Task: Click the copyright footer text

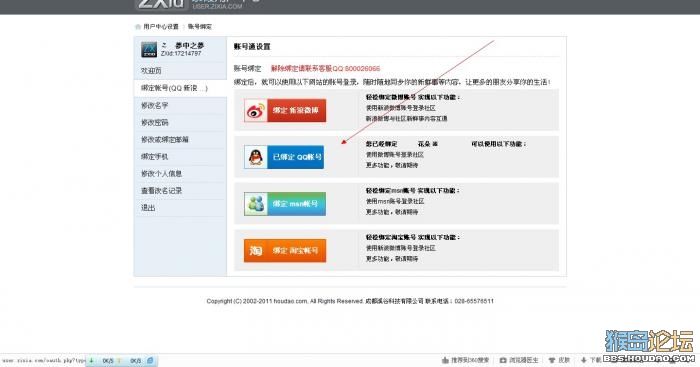Action: click(350, 301)
